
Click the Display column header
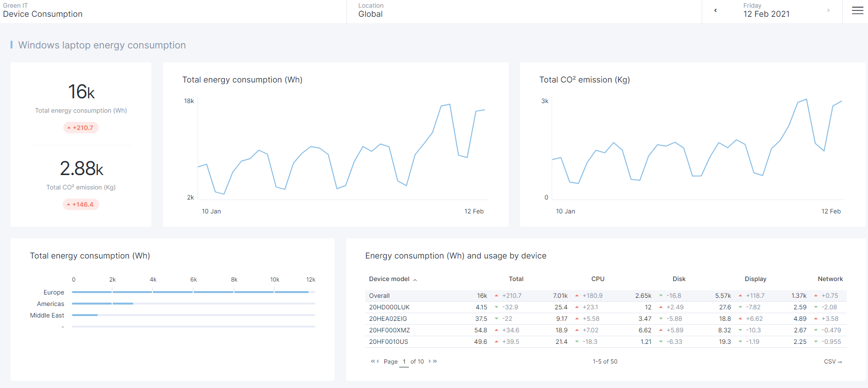click(x=755, y=279)
